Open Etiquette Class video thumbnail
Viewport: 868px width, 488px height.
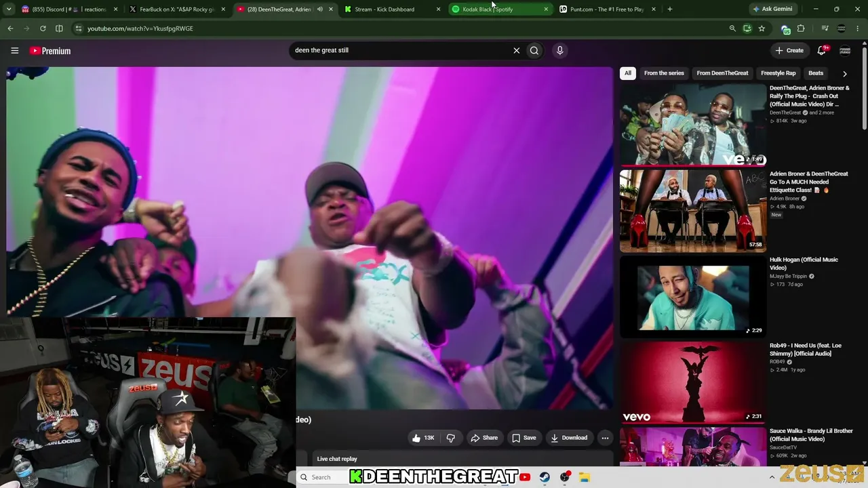693,211
